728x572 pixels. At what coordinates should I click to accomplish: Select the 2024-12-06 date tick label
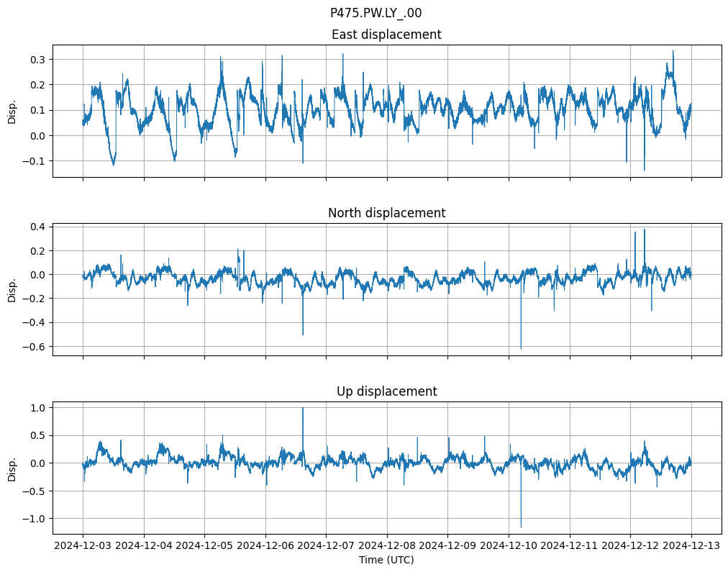265,546
